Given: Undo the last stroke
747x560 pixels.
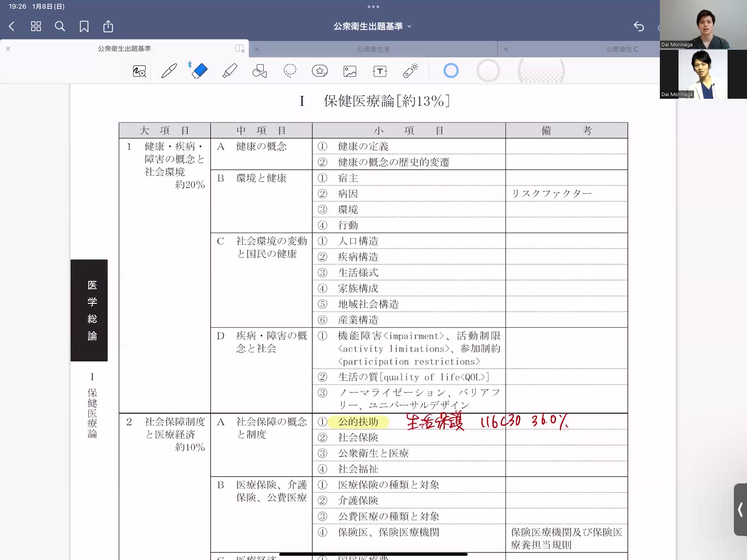Looking at the screenshot, I should (638, 26).
